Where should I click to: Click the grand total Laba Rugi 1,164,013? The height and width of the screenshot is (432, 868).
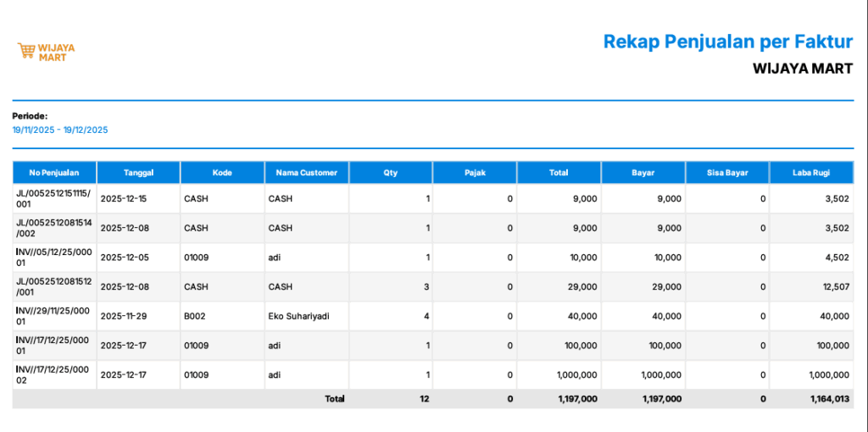tap(830, 399)
